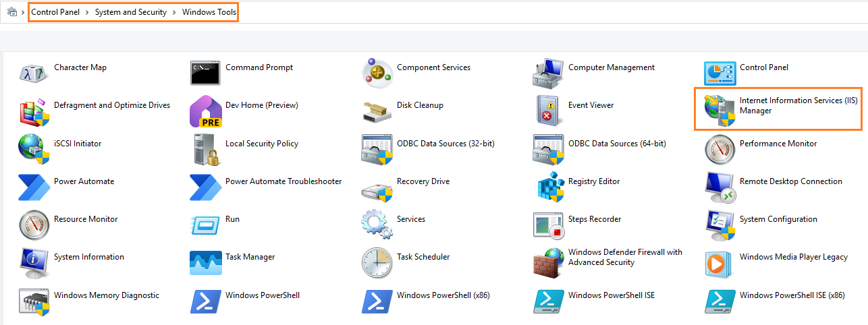
Task: Launch the Dev Home (Preview) icon
Action: (206, 111)
